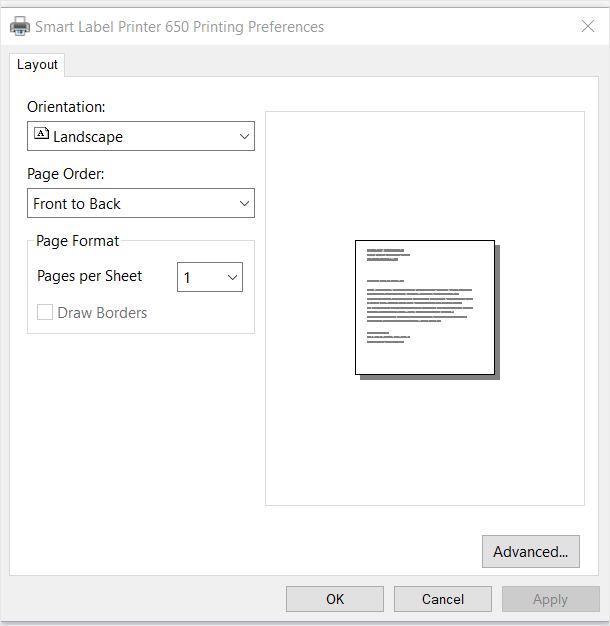610x626 pixels.
Task: Click the printer icon in title bar
Action: pyautogui.click(x=20, y=26)
